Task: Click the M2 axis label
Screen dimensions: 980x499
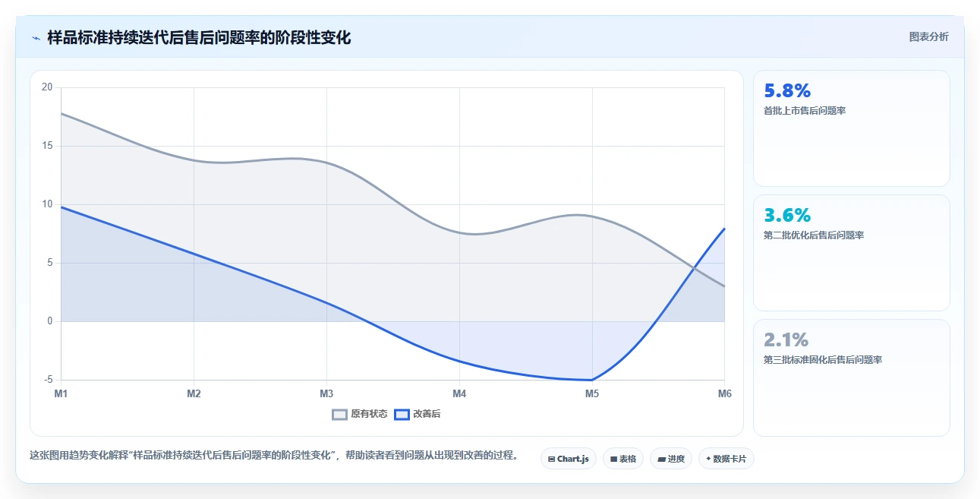Action: tap(194, 393)
